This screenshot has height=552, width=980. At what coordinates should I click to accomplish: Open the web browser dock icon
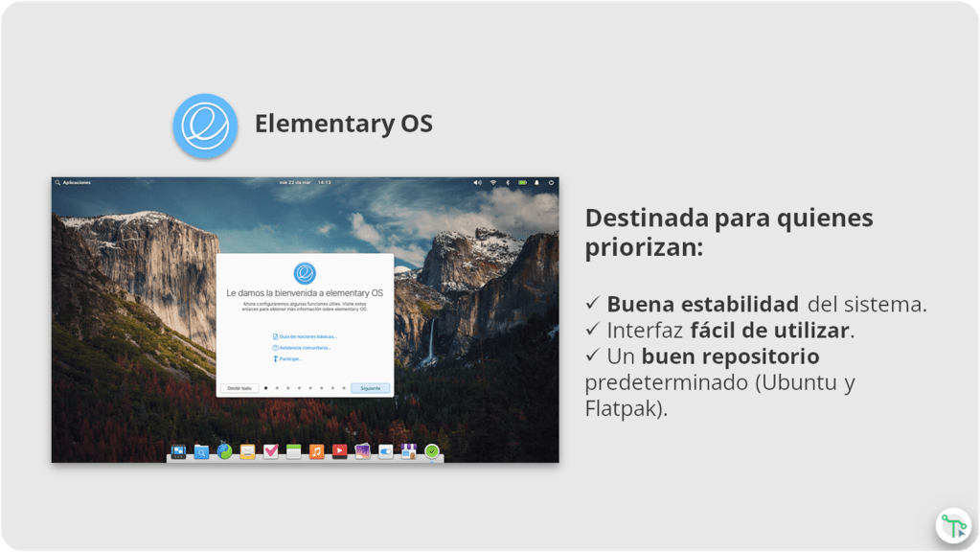pyautogui.click(x=224, y=451)
